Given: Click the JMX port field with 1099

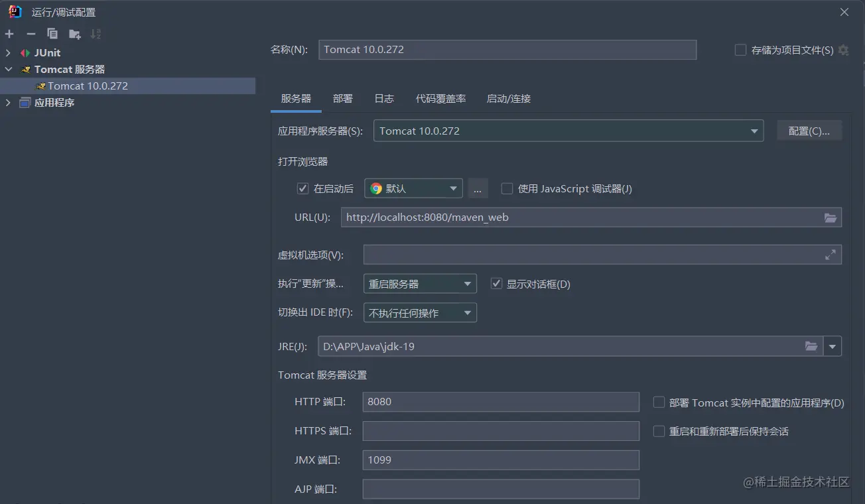Looking at the screenshot, I should click(501, 460).
